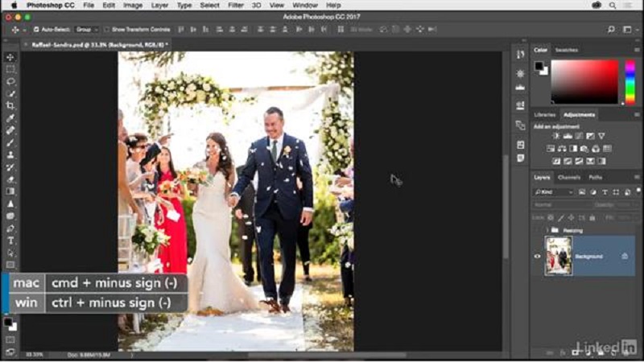This screenshot has height=362, width=644.
Task: Open the History panel icon
Action: tap(519, 55)
